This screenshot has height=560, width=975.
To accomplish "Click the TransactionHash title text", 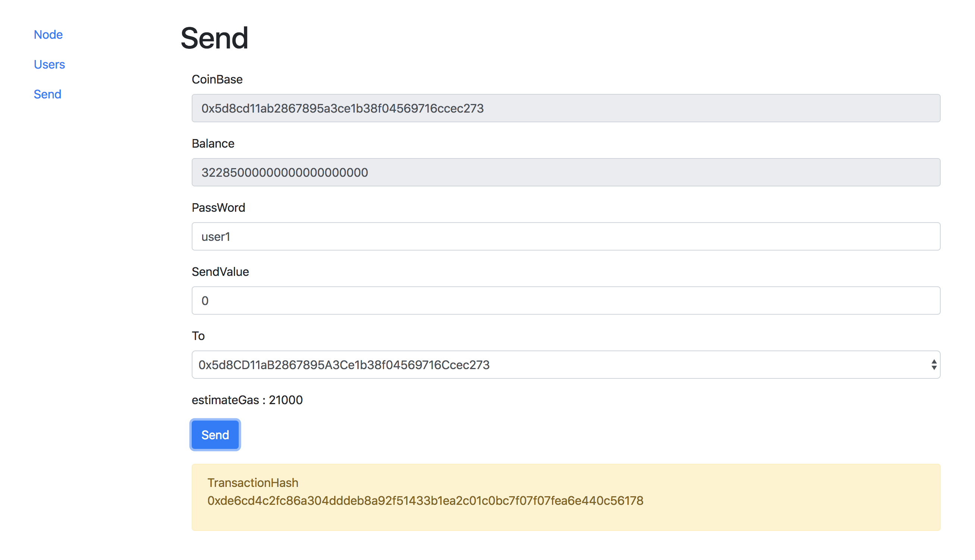I will pyautogui.click(x=253, y=483).
